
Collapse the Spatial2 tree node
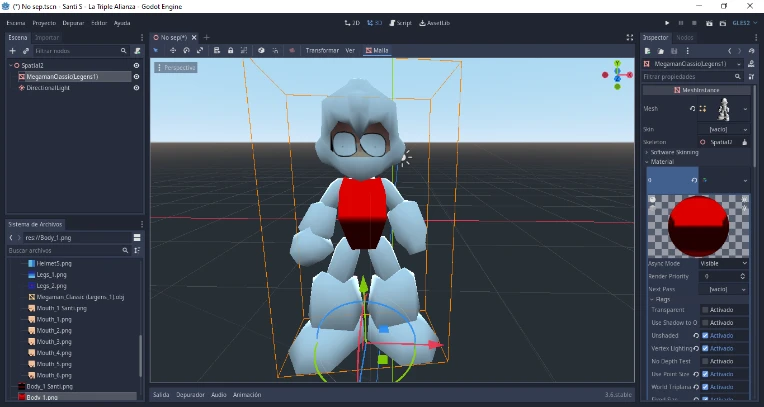pyautogui.click(x=11, y=65)
